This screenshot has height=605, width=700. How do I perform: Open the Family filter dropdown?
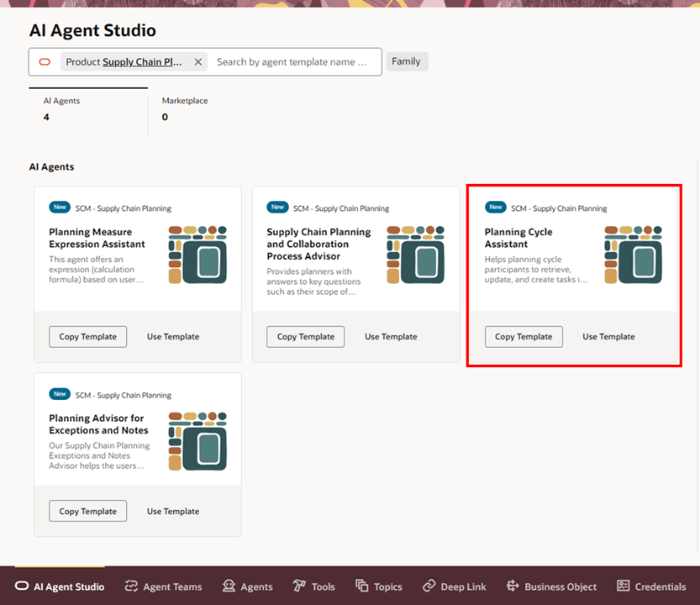(x=407, y=60)
